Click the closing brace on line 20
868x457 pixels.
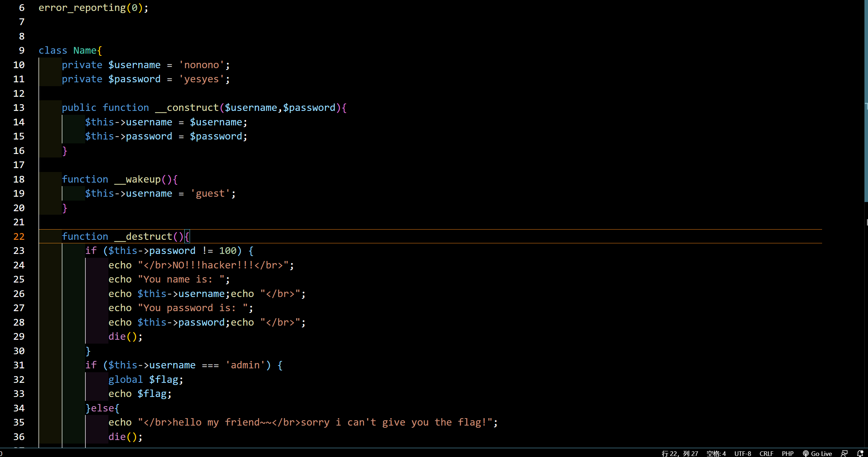click(x=65, y=208)
